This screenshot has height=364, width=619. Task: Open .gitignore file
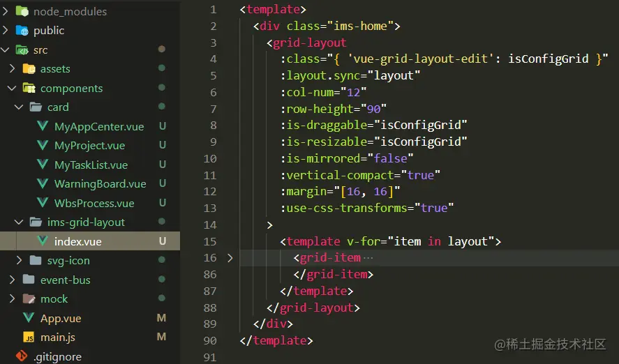click(58, 356)
